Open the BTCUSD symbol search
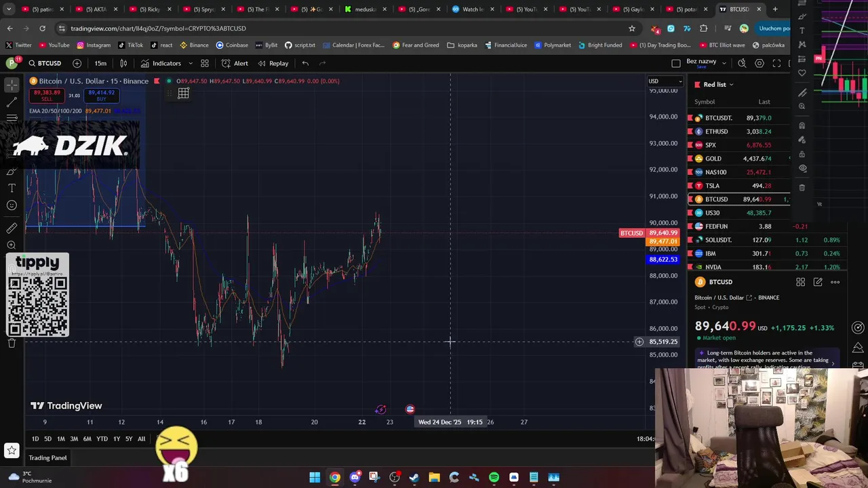 45,63
